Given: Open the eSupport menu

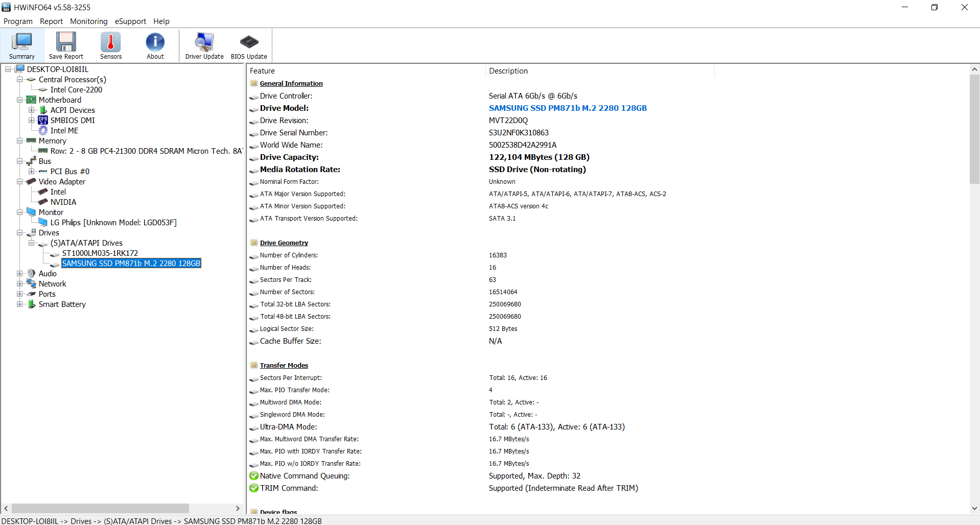Looking at the screenshot, I should coord(130,21).
